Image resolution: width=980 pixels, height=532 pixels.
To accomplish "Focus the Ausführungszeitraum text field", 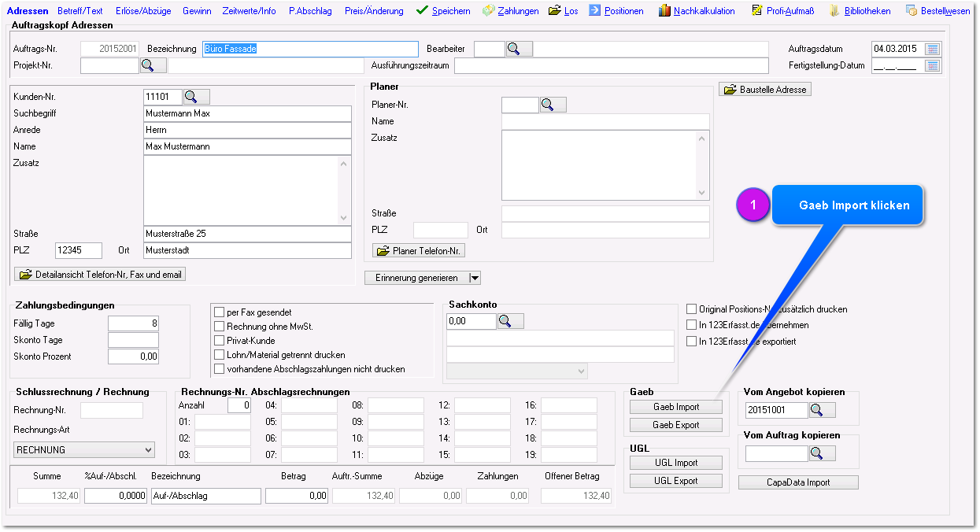I will click(612, 65).
